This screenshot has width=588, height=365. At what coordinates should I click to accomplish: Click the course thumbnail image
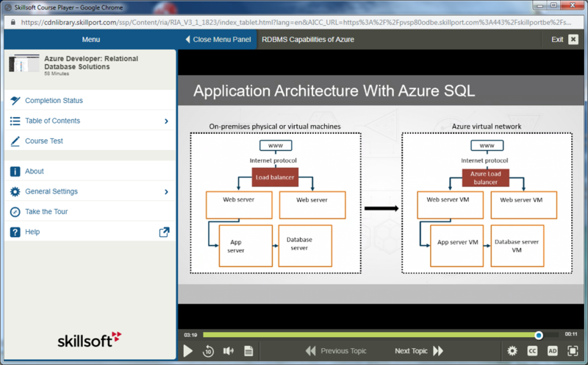pyautogui.click(x=24, y=63)
